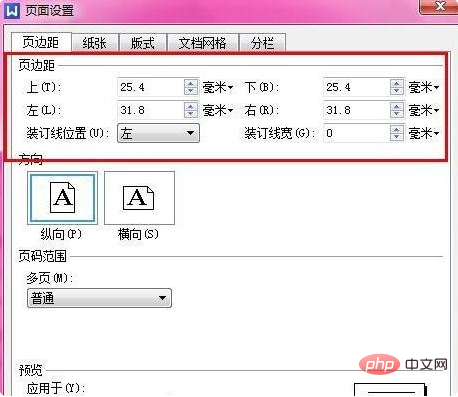This screenshot has width=458, height=397.
Task: Increase bottom margin 下(B) with the up arrow
Action: coord(397,83)
